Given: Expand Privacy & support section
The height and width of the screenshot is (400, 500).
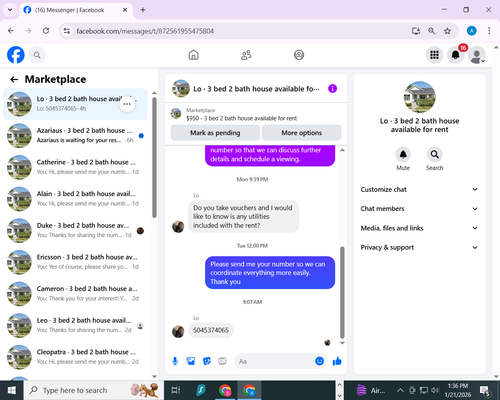Looking at the screenshot, I should click(x=419, y=247).
